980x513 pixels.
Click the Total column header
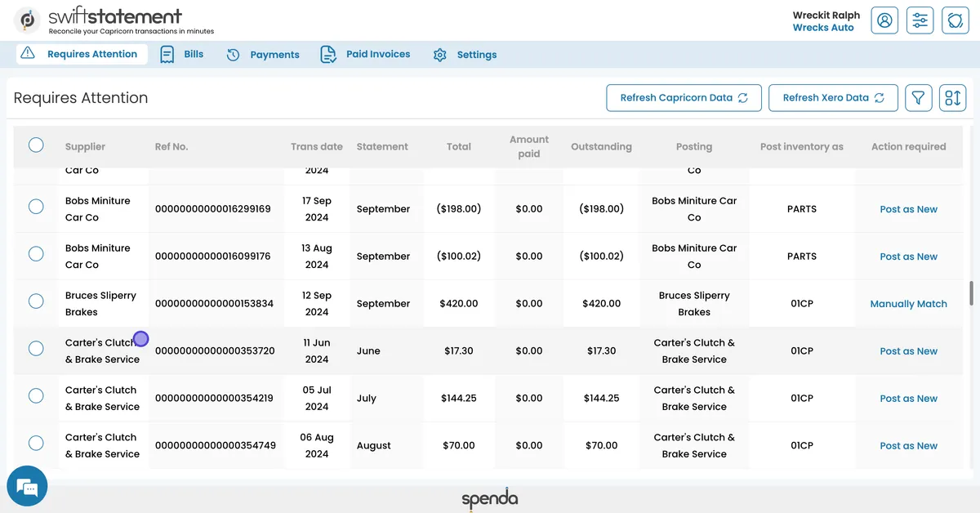click(459, 147)
